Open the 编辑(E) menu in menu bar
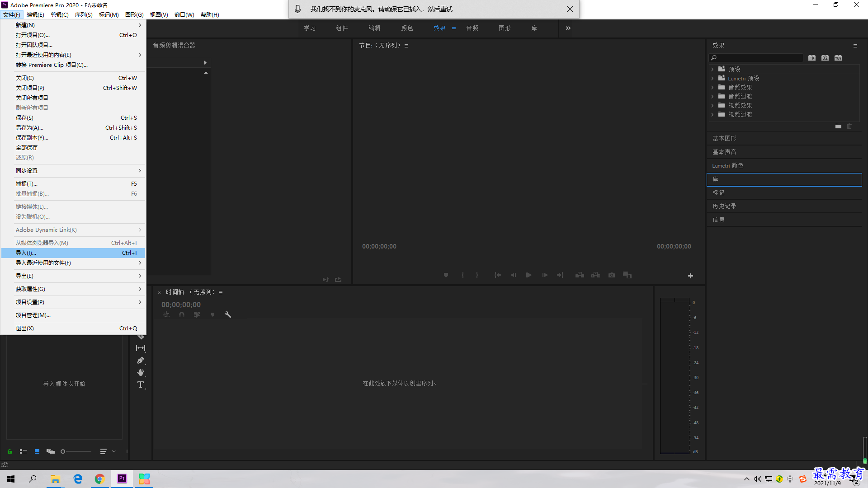The width and height of the screenshot is (868, 488). 35,15
